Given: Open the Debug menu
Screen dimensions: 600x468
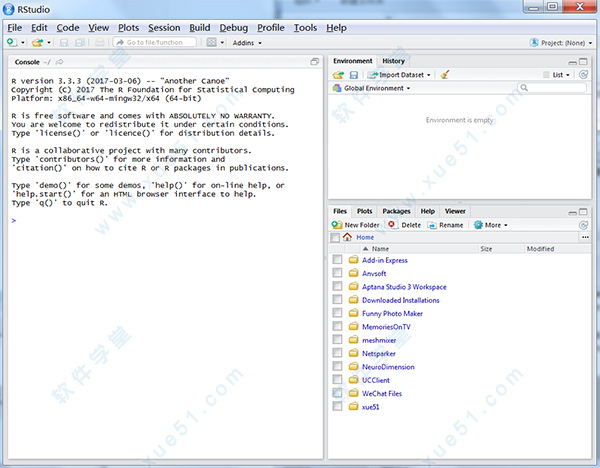Looking at the screenshot, I should (233, 28).
